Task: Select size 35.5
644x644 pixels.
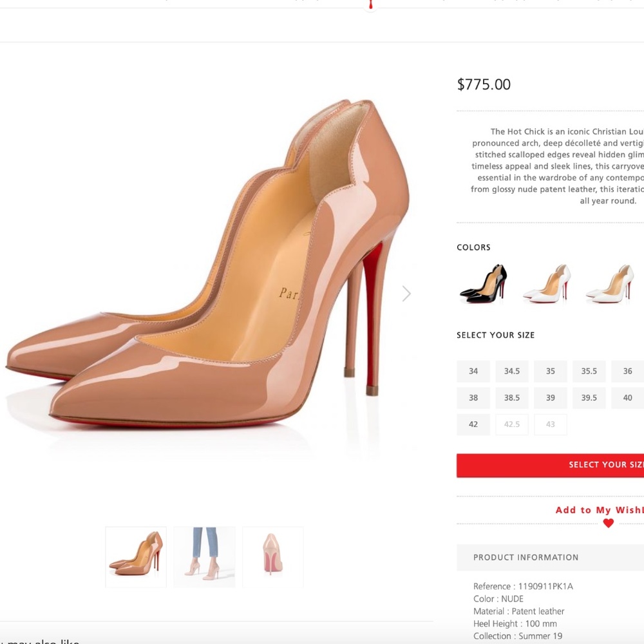Action: [589, 371]
